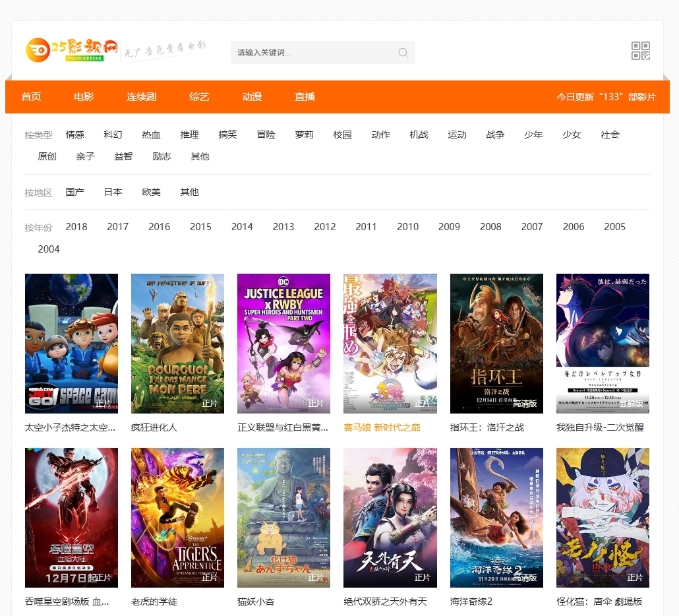This screenshot has height=616, width=679.
Task: Filter by genre 科幻
Action: pyautogui.click(x=113, y=135)
